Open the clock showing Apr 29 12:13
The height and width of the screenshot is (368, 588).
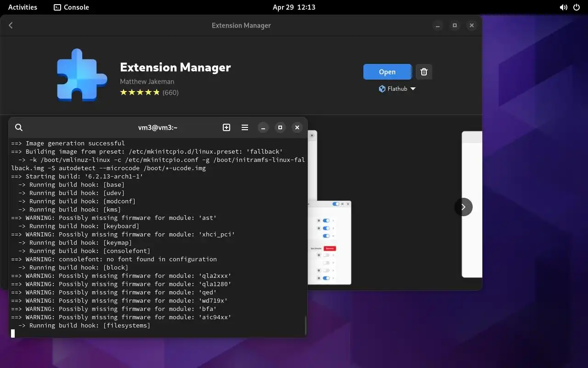coord(294,7)
